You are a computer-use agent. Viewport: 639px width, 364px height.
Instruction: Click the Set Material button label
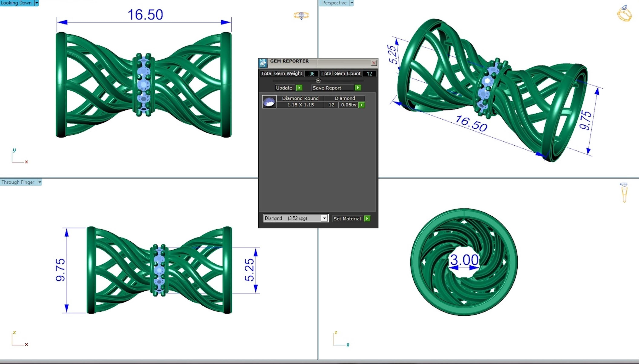coord(347,219)
